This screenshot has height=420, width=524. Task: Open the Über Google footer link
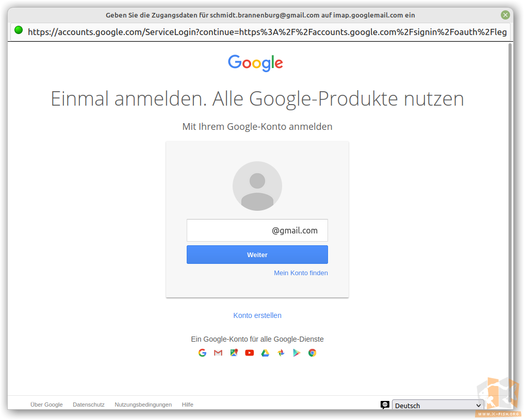point(46,405)
